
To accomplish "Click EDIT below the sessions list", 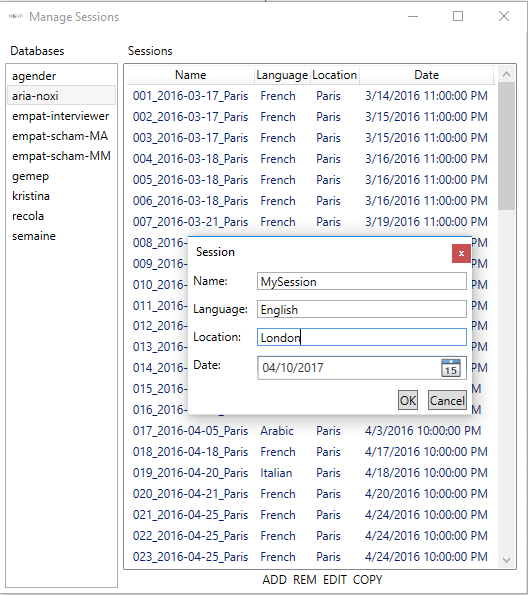I will coord(335,579).
